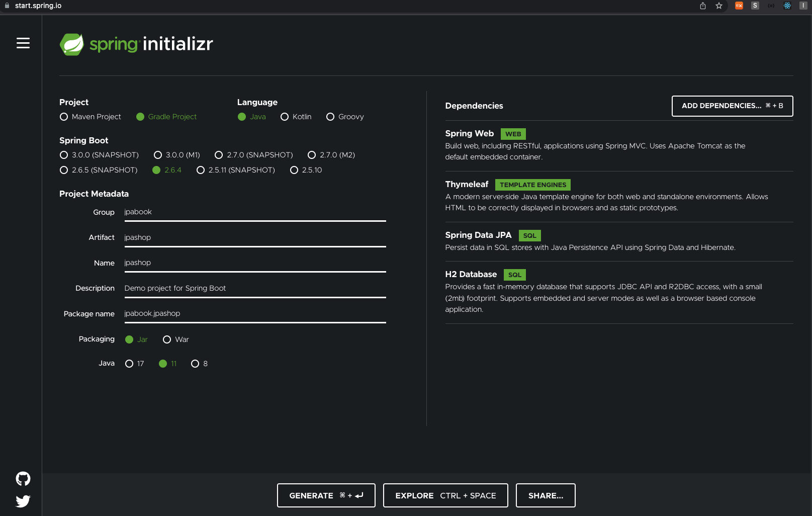Click the Spring Web dependency title
The width and height of the screenshot is (812, 516).
tap(469, 133)
